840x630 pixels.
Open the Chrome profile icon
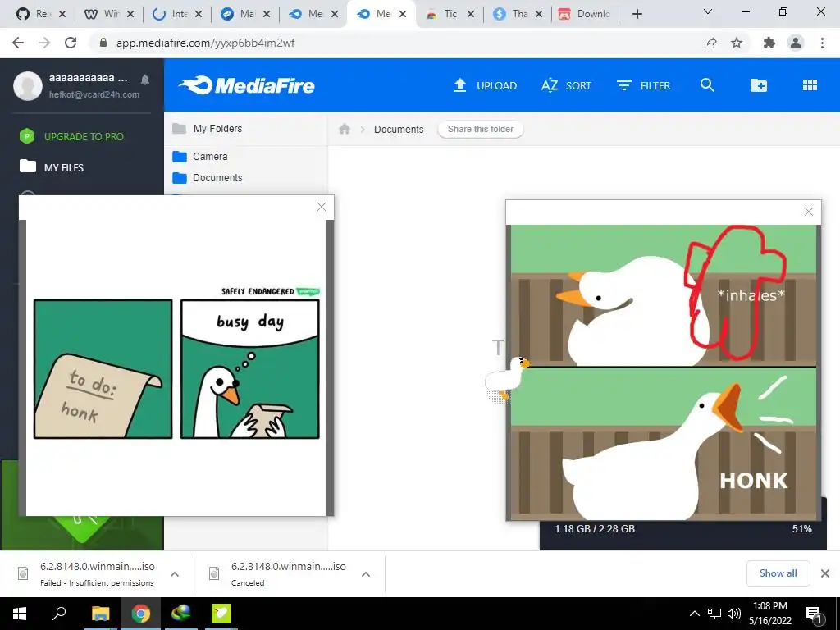click(796, 43)
